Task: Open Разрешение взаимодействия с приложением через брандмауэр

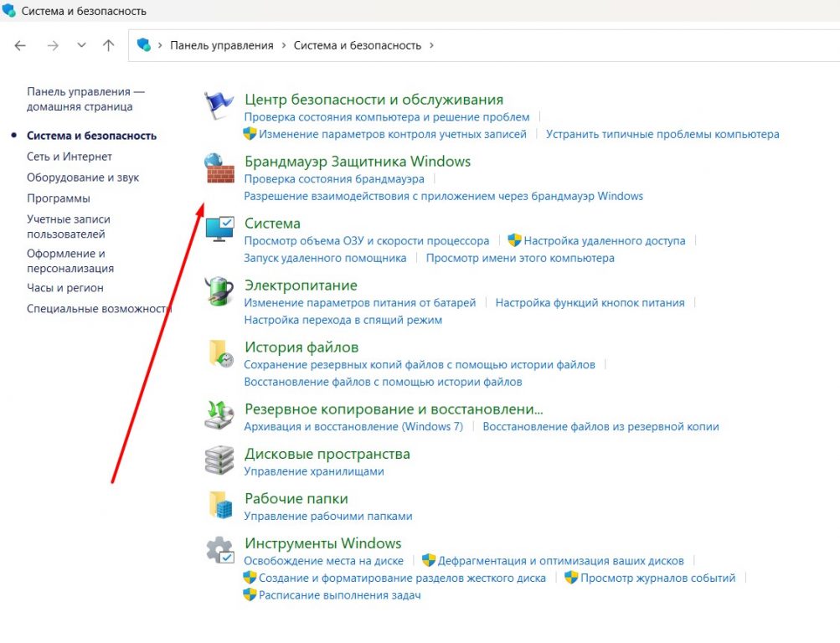Action: (x=444, y=196)
